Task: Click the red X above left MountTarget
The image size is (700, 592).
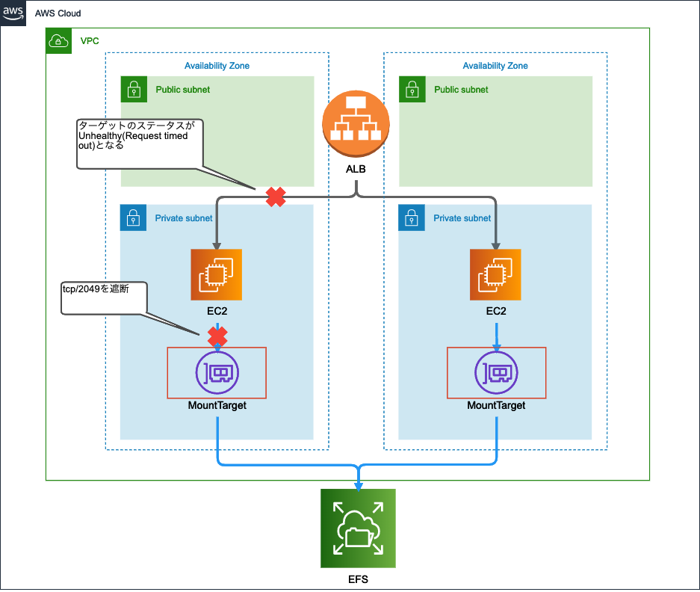Action: [x=217, y=336]
